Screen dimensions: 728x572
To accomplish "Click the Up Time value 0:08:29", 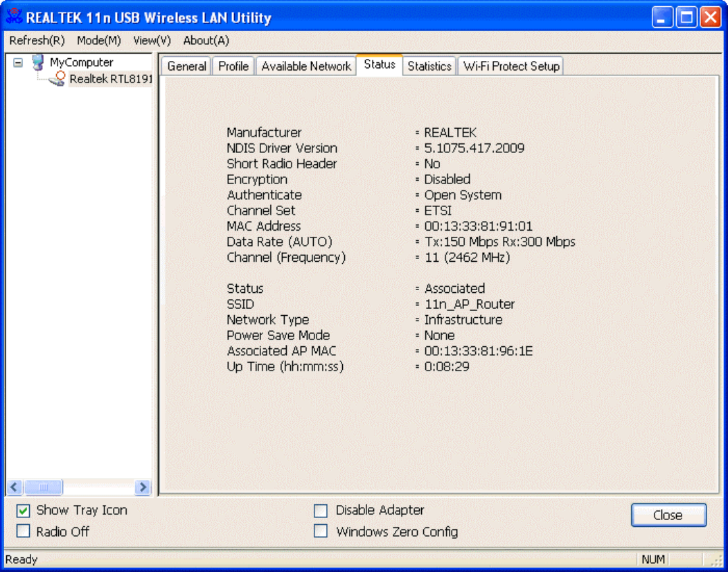I will click(x=447, y=366).
